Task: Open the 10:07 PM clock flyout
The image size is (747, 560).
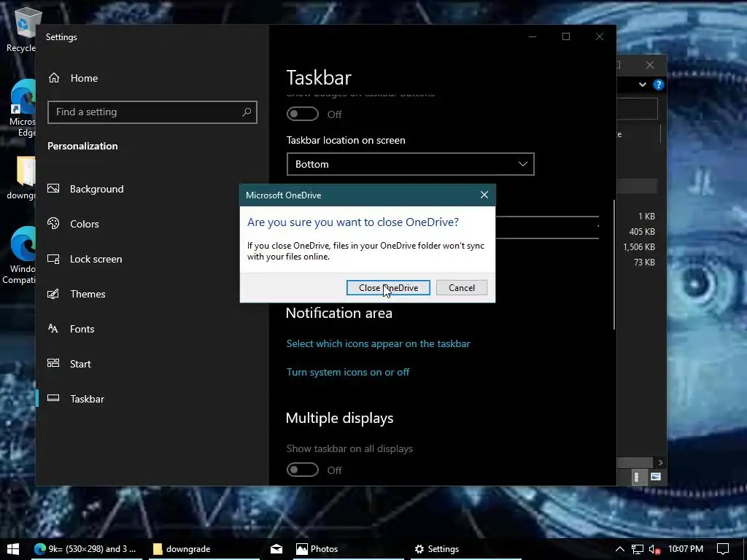Action: click(x=686, y=549)
